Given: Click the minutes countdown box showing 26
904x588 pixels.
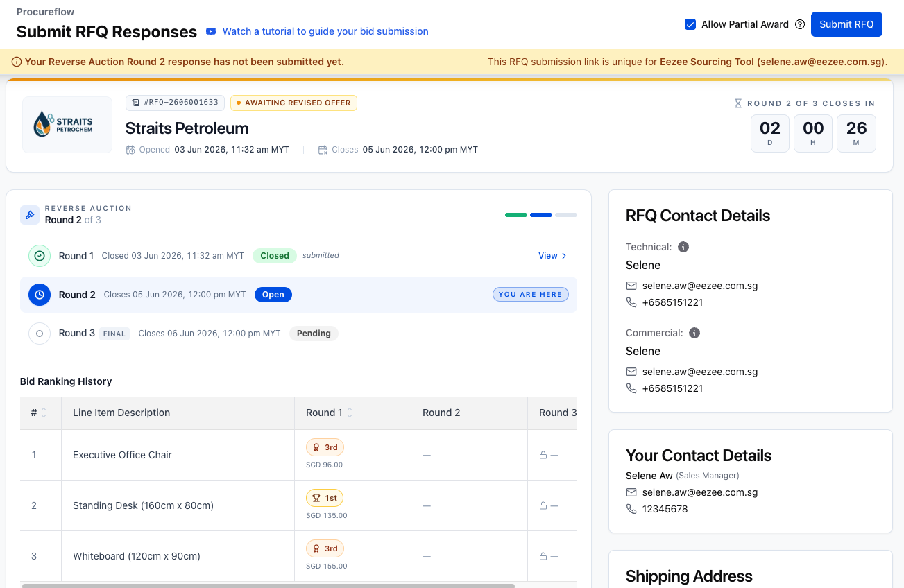Looking at the screenshot, I should tap(856, 133).
